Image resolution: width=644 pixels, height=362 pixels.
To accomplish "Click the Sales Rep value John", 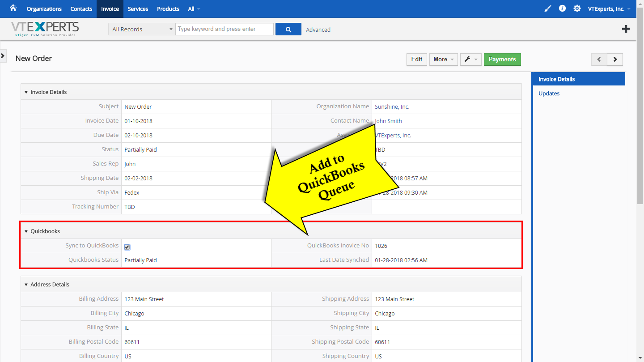I will (130, 164).
